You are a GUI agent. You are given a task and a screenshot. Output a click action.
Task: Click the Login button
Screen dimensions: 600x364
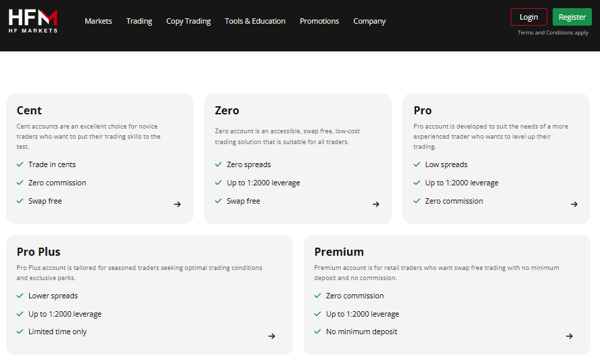tap(529, 17)
